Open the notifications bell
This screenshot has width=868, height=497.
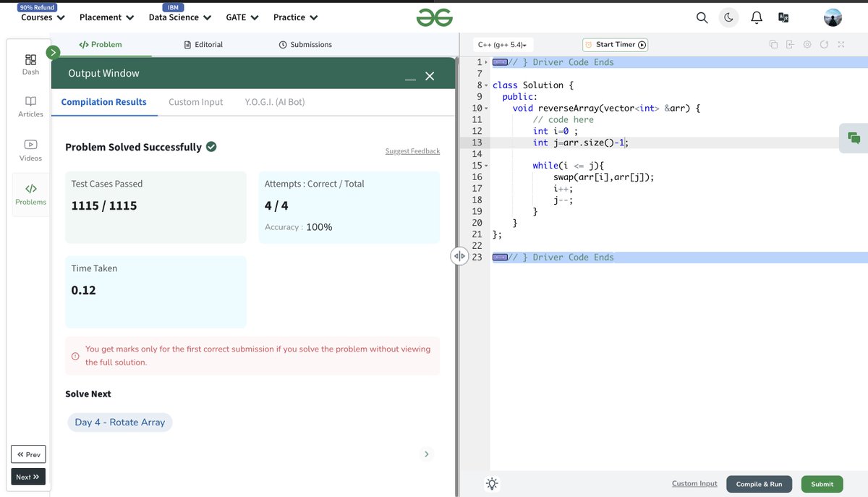coord(756,17)
